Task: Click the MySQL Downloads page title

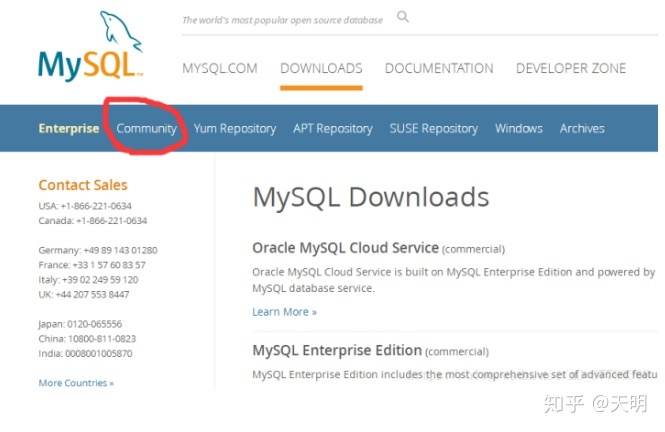Action: coord(371,197)
